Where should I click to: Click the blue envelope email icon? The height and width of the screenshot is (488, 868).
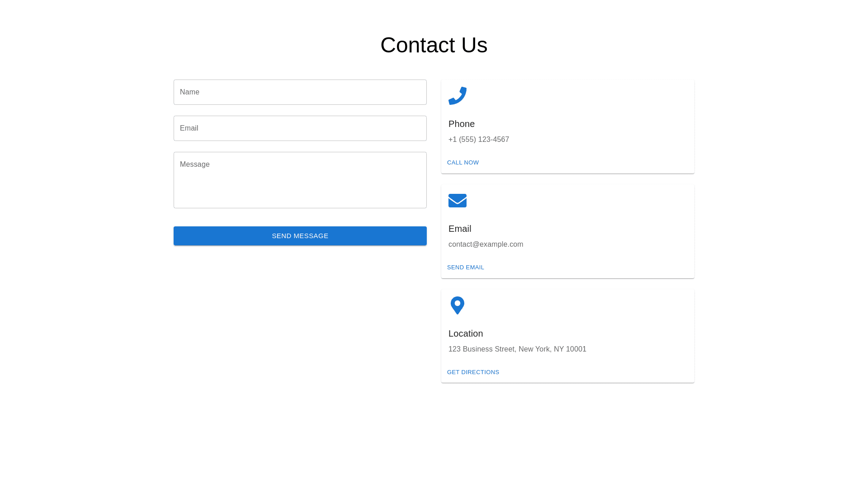tap(457, 201)
